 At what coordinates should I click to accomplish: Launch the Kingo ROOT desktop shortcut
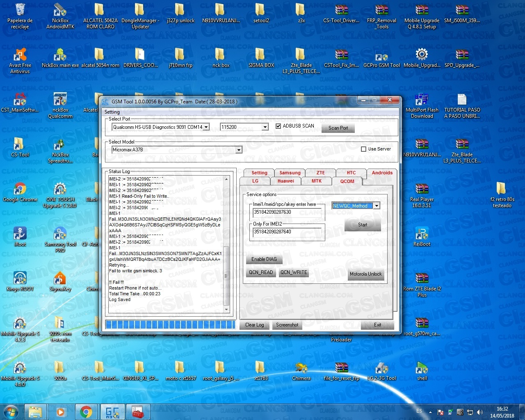click(20, 282)
